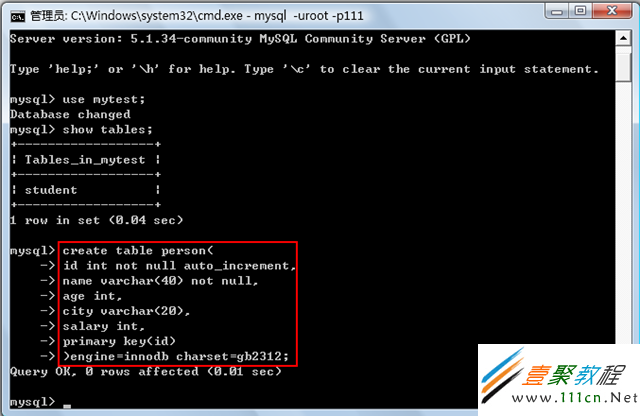The width and height of the screenshot is (640, 416).
Task: Click the 'Tables_in_mytest' column header
Action: (x=85, y=160)
